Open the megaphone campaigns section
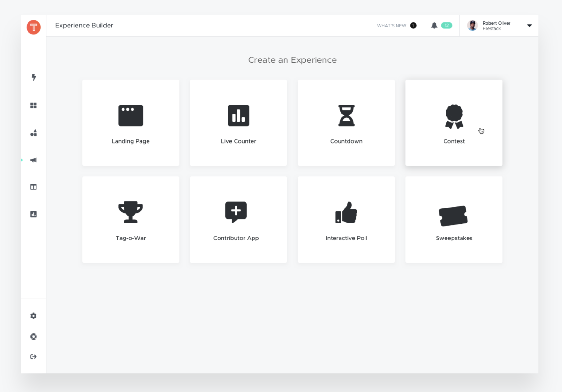Image resolution: width=562 pixels, height=392 pixels. click(33, 160)
